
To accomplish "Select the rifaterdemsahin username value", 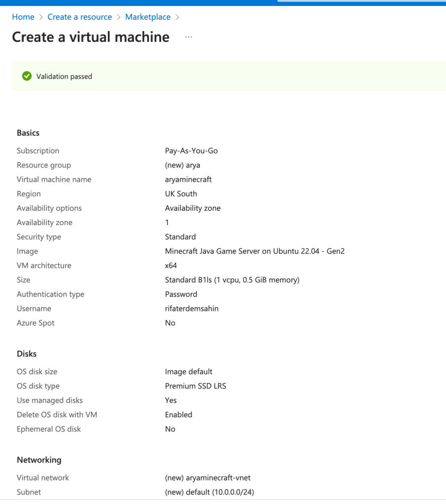I will (x=192, y=308).
